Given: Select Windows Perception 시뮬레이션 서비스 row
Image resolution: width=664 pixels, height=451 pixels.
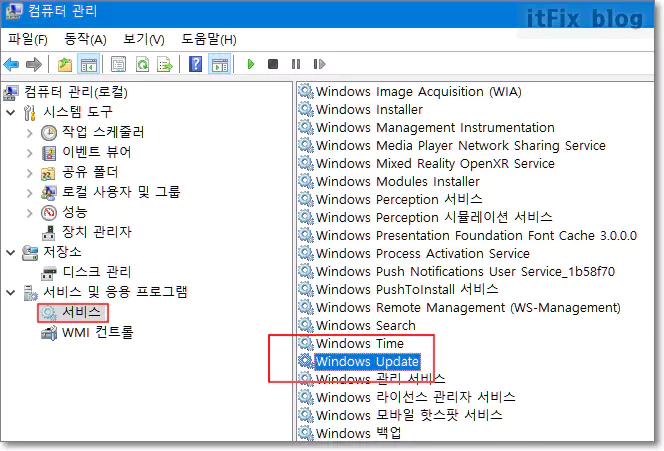Looking at the screenshot, I should pyautogui.click(x=434, y=217).
